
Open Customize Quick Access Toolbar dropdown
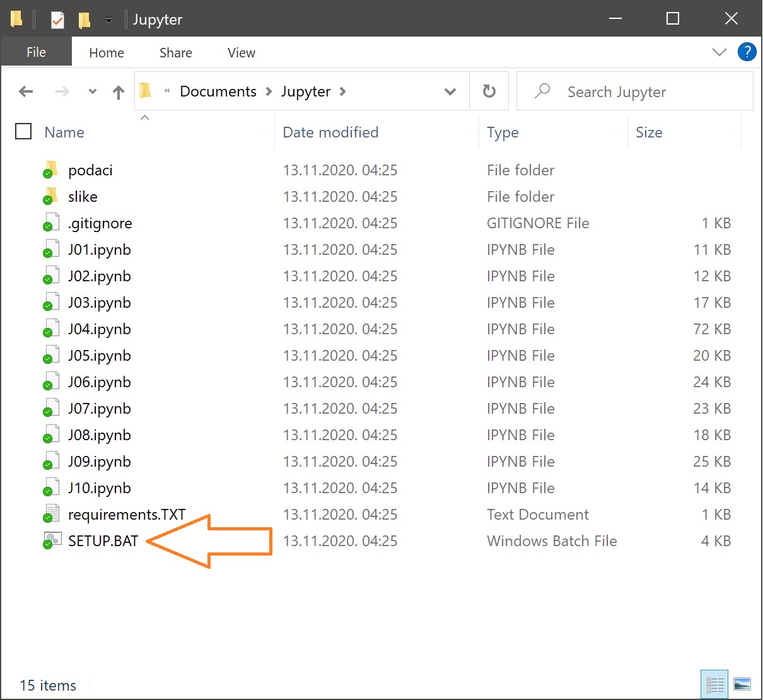(x=108, y=20)
